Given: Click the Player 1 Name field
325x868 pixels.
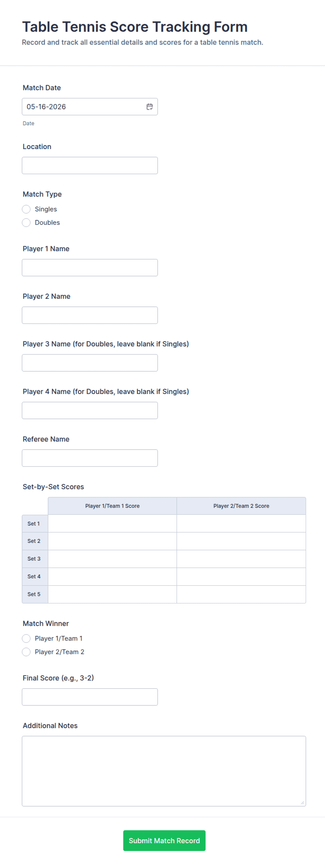Looking at the screenshot, I should pos(90,268).
